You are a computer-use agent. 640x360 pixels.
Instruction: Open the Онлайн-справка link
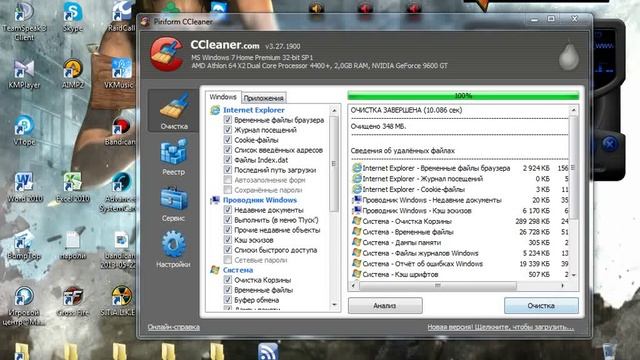click(x=173, y=327)
